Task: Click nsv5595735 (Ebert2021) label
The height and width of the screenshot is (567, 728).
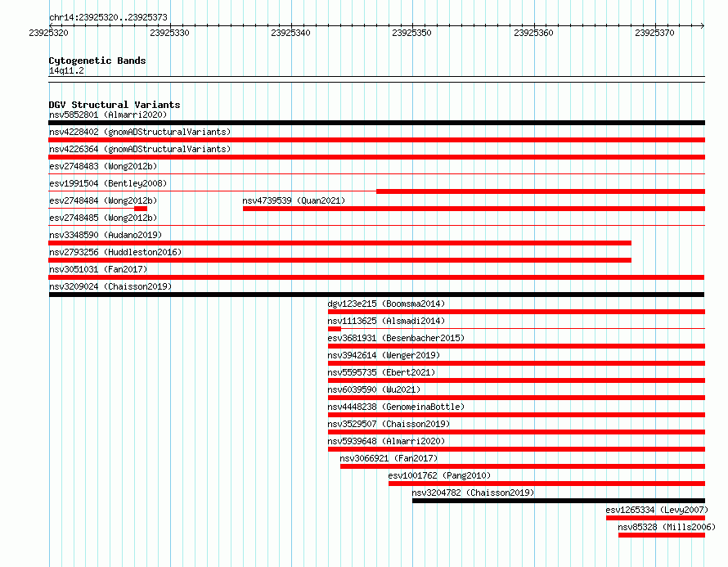Action: point(381,372)
